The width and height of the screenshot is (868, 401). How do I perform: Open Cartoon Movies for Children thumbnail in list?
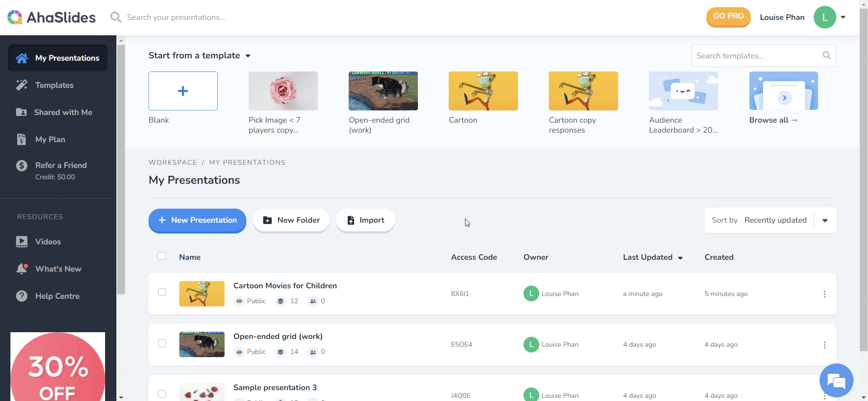point(202,294)
